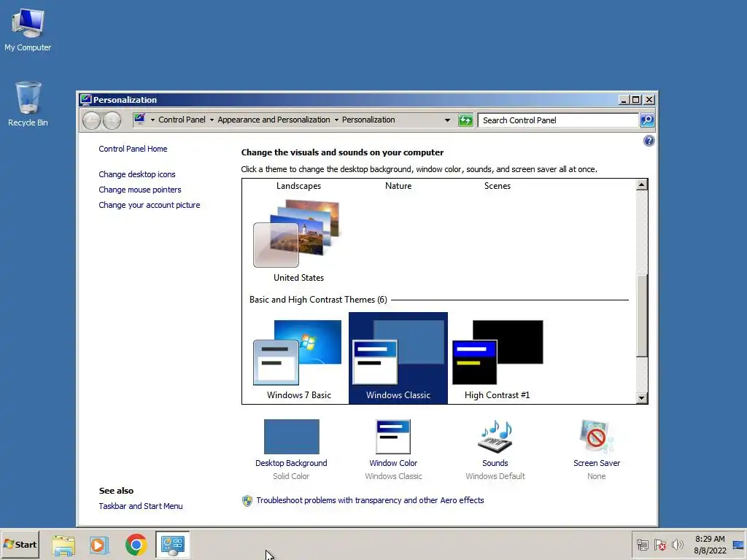Viewport: 747px width, 560px height.
Task: Click the Show desktop tray icon
Action: [x=738, y=545]
